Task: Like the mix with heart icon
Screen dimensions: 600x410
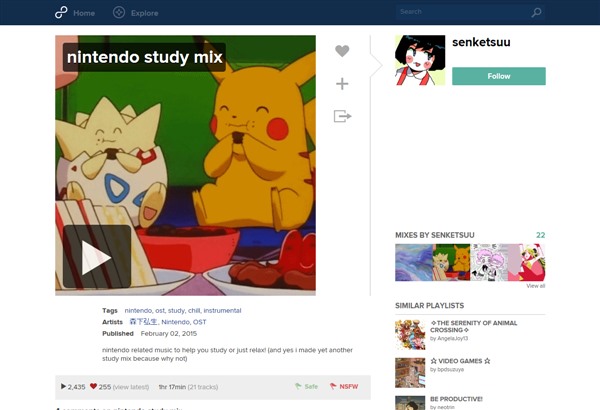Action: tap(342, 51)
